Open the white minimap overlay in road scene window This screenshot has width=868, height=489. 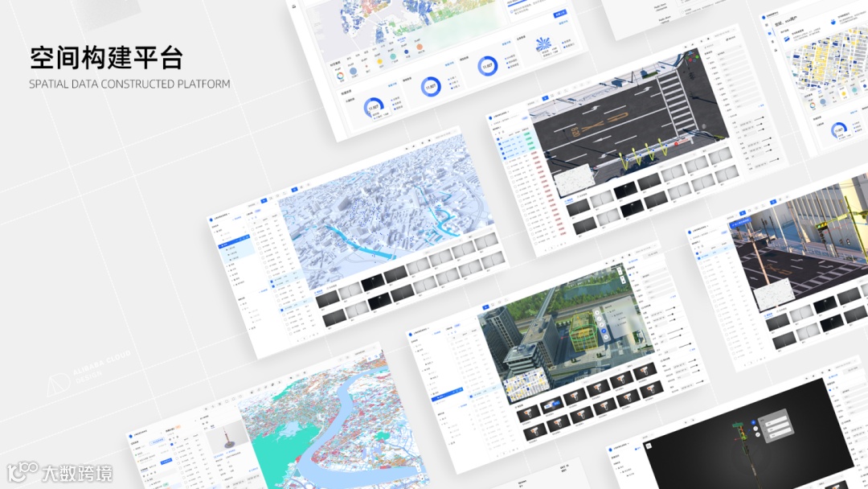click(x=574, y=182)
